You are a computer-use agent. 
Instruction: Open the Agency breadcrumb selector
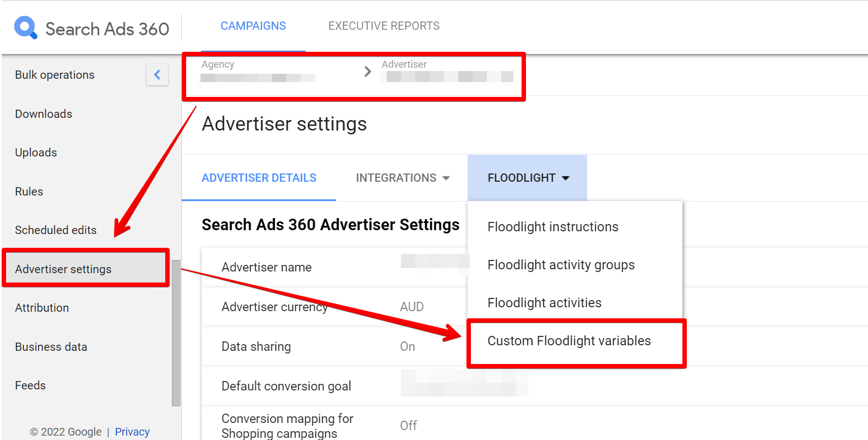pos(258,72)
